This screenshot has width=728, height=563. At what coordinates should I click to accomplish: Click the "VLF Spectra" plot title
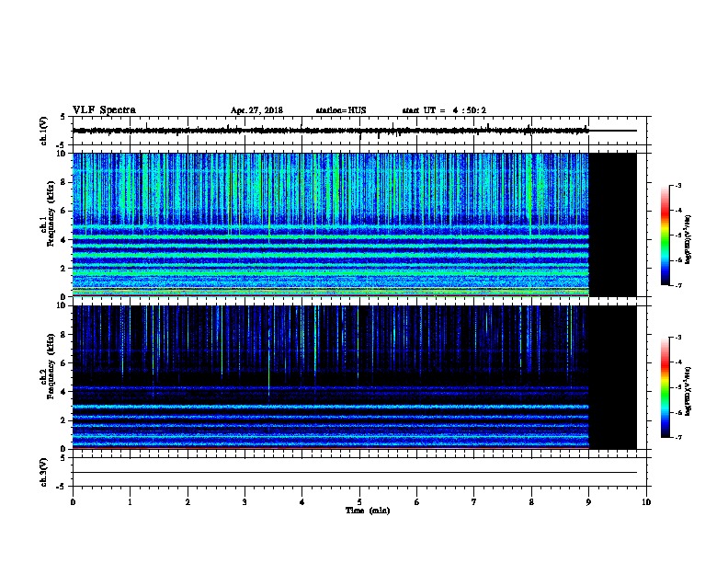104,110
